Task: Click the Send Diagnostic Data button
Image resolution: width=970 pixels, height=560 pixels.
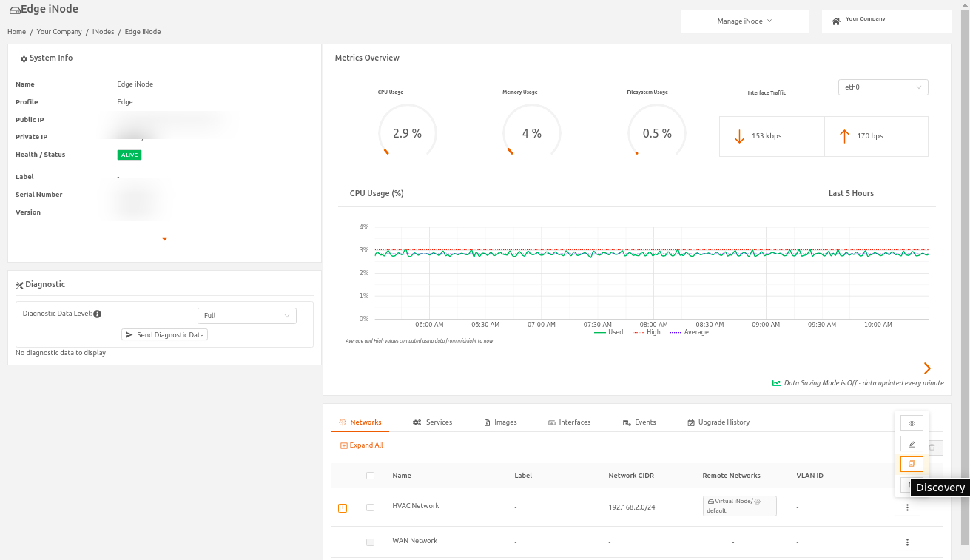Action: [165, 335]
